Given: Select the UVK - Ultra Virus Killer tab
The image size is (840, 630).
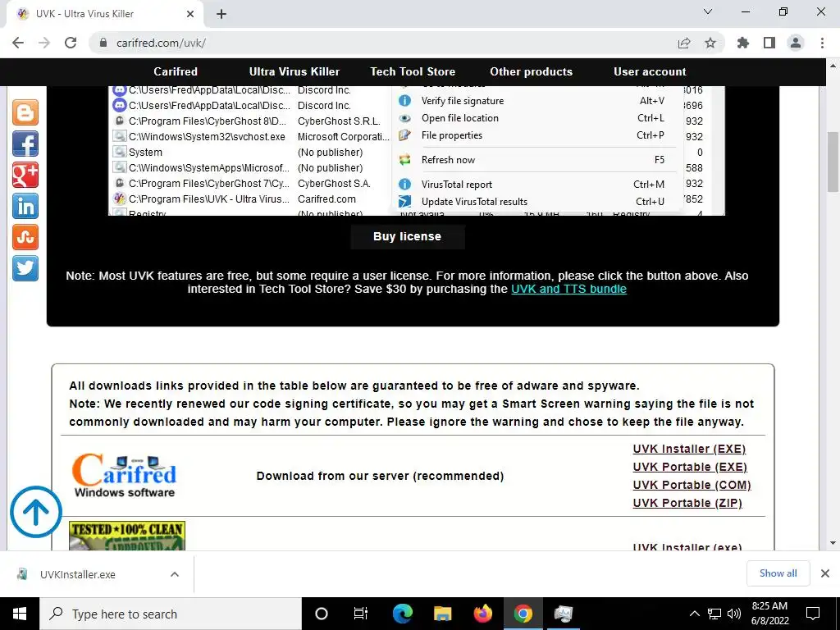Looking at the screenshot, I should 104,14.
